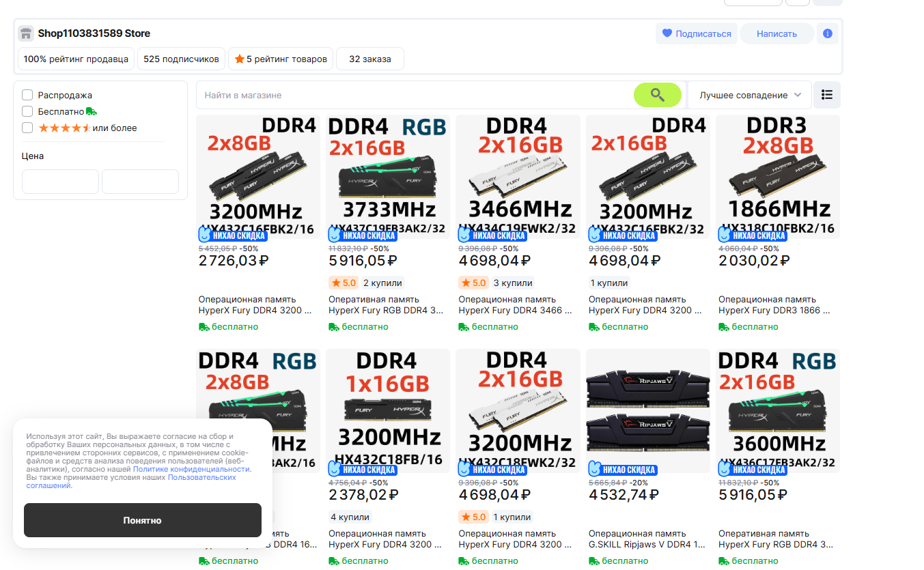Open the HyperX Fury DDR4 3466 product title
This screenshot has width=924, height=570.
click(x=516, y=305)
